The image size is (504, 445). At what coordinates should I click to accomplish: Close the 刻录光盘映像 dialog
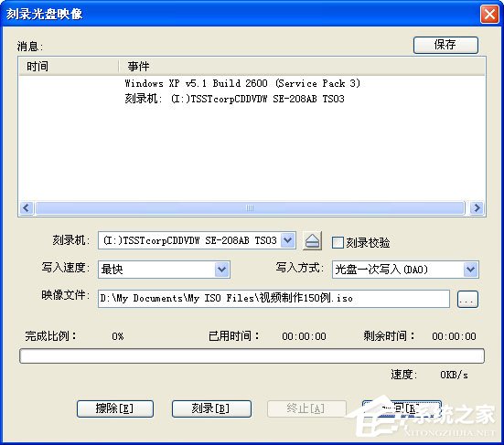(x=489, y=15)
